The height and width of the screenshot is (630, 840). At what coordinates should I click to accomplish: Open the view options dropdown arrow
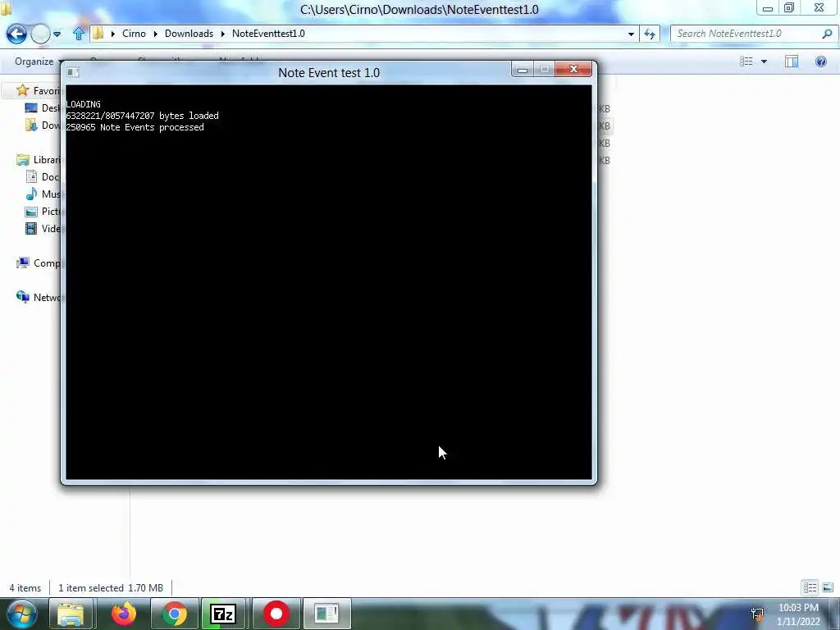[764, 61]
